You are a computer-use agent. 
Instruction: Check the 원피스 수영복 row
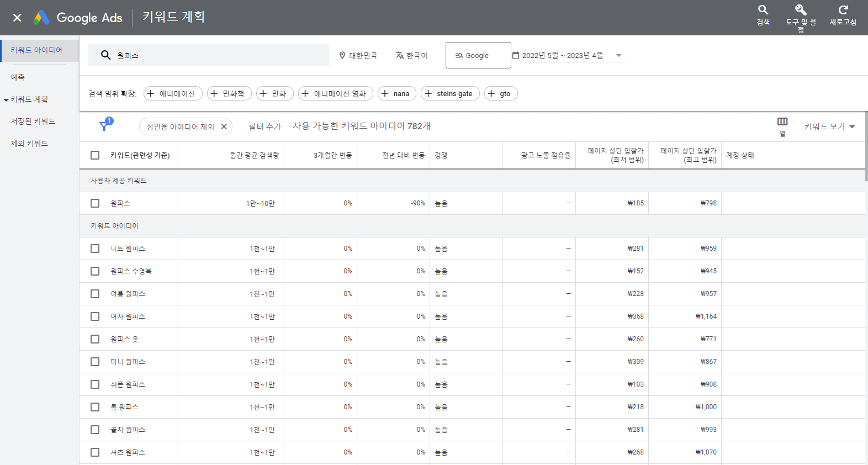pos(95,271)
